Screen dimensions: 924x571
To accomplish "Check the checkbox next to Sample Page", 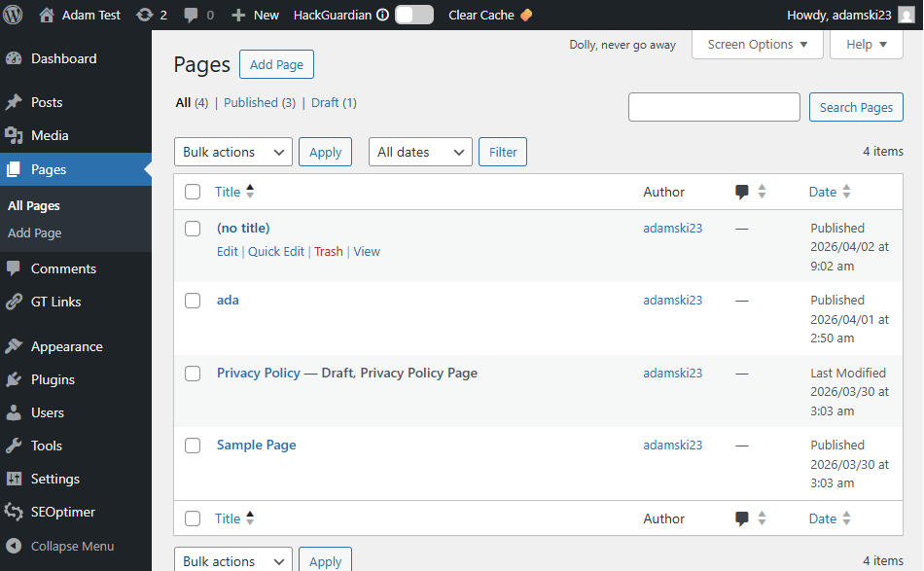I will pos(192,445).
